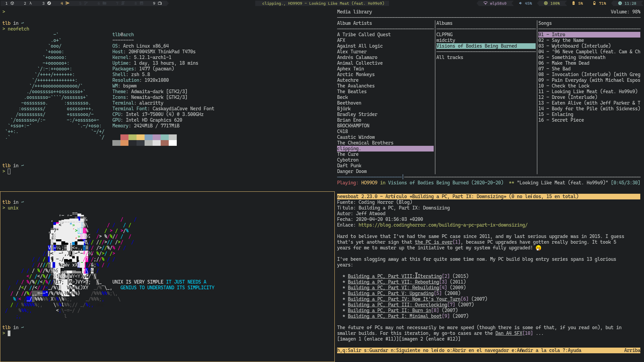Click the speaker volume icon at 45%

click(x=521, y=3)
